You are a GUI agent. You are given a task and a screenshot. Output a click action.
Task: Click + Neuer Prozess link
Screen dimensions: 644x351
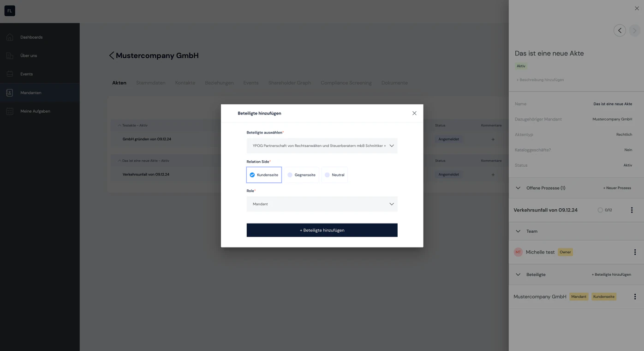617,188
